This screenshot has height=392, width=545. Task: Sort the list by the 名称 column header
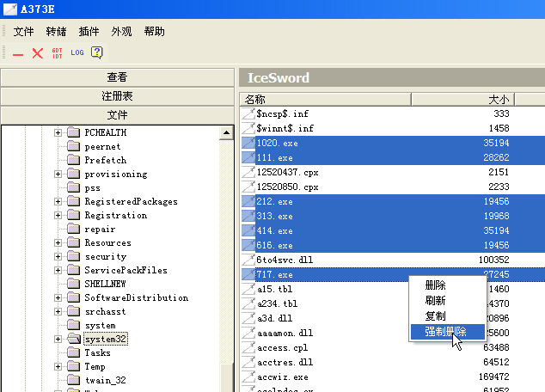pos(325,99)
